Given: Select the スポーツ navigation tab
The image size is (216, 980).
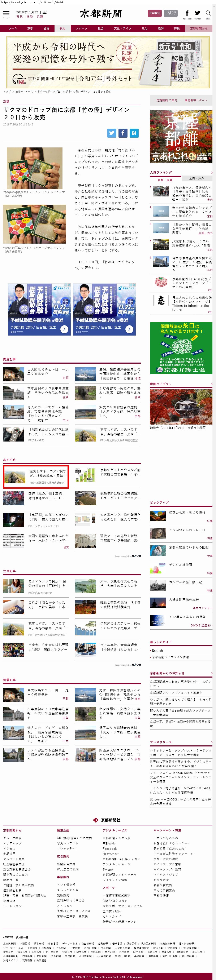Looking at the screenshot, I should tap(81, 28).
